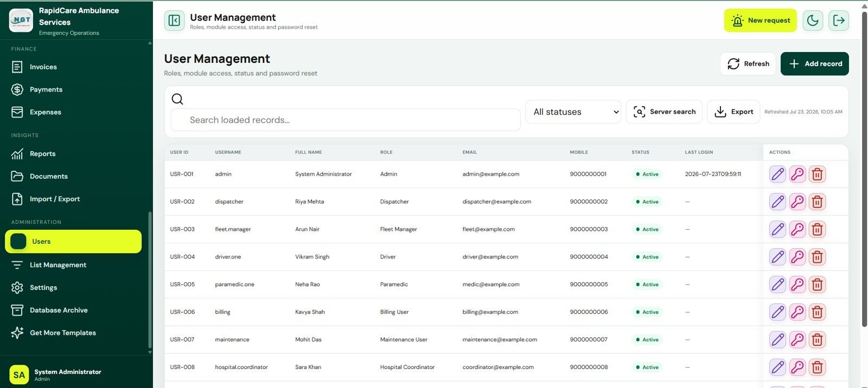Open New request button
The image size is (868, 388).
(760, 21)
